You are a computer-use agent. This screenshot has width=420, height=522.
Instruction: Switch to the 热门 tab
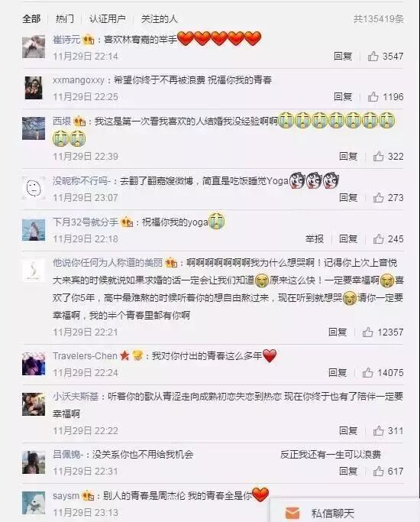[64, 19]
